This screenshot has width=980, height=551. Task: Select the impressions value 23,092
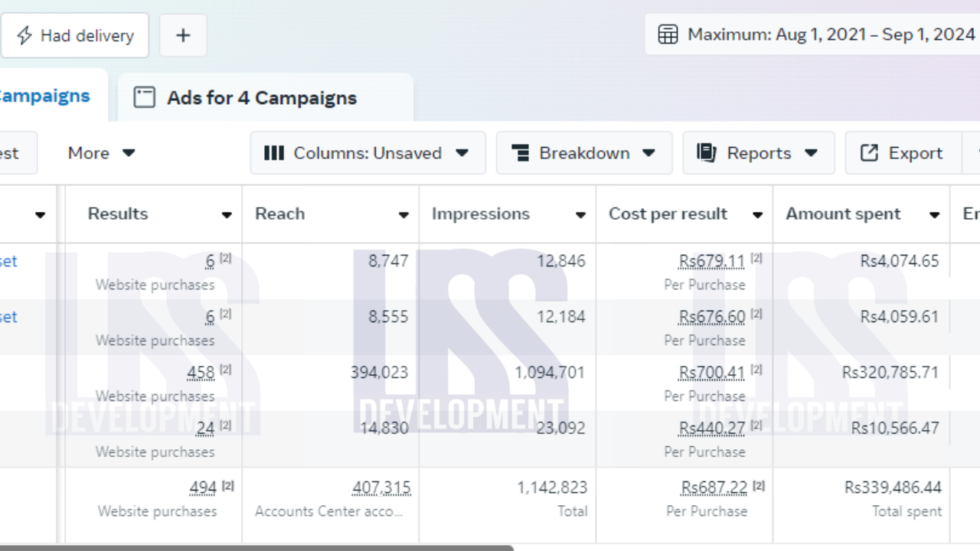(x=560, y=429)
